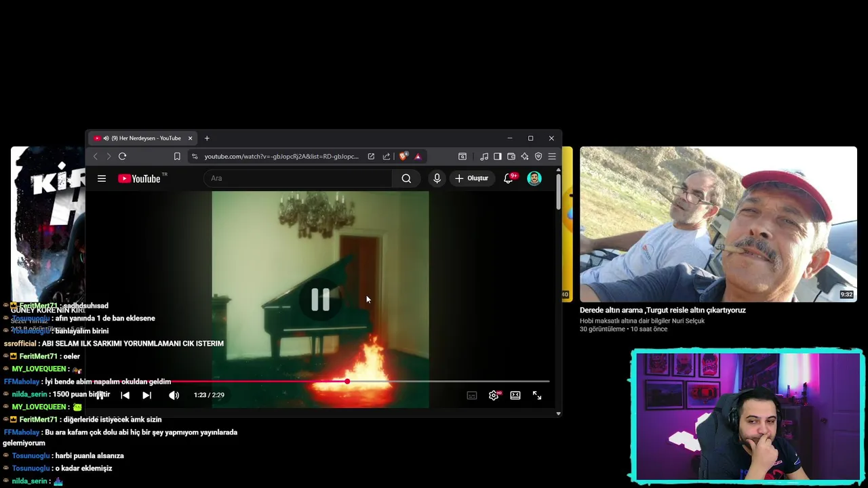The height and width of the screenshot is (488, 868).
Task: Click FFMaholay's 'Bu ara kafam' message
Action: tap(120, 438)
